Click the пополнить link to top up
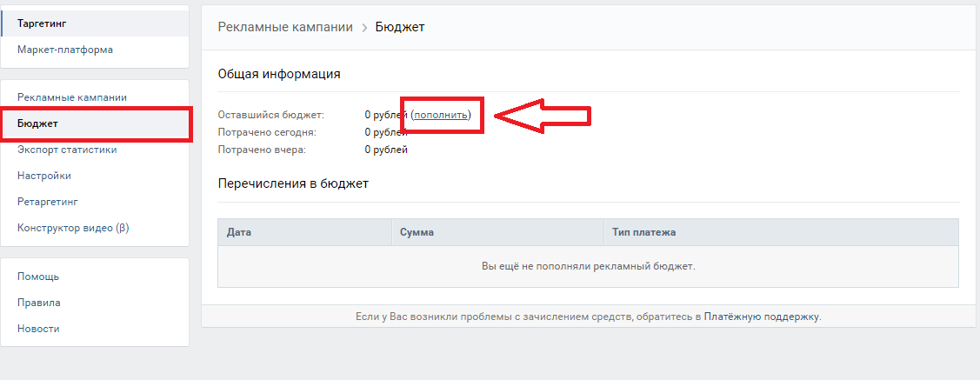 click(x=442, y=115)
